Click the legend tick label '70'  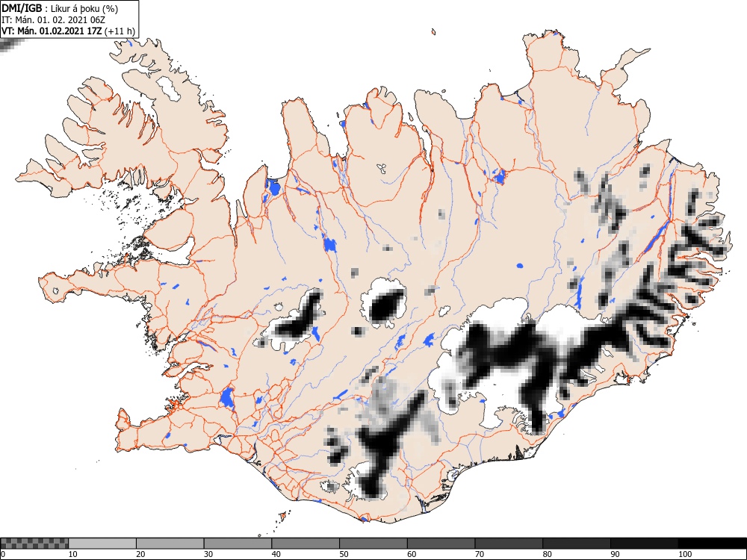480,554
